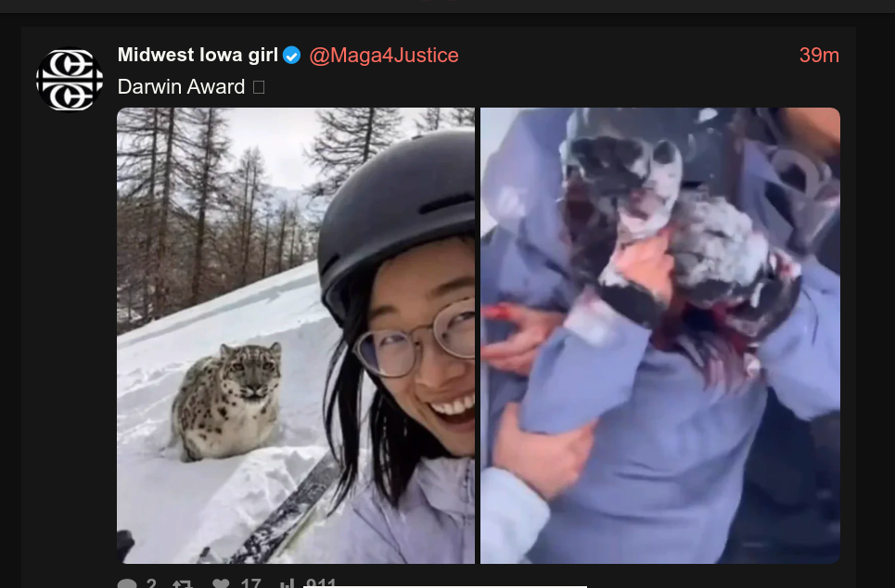Viewport: 895px width, 588px height.
Task: Click the Midwest Iowa girl display name
Action: coord(198,55)
